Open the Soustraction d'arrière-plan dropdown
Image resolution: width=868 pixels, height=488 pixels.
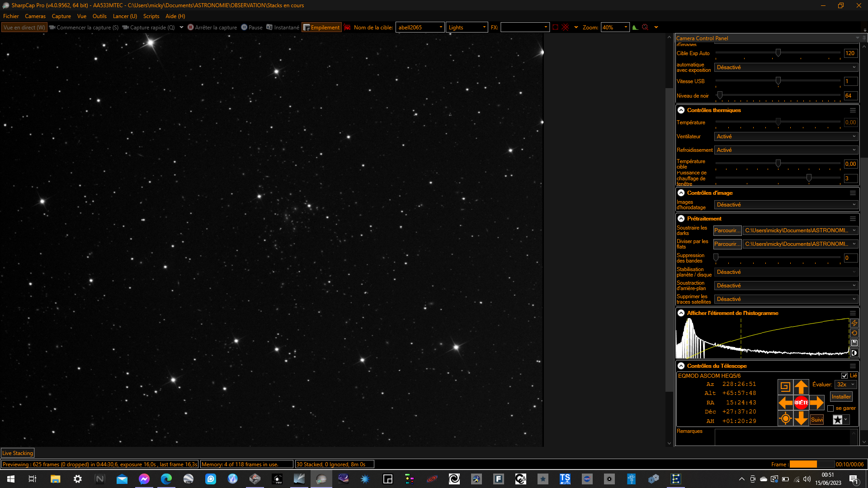pyautogui.click(x=786, y=286)
